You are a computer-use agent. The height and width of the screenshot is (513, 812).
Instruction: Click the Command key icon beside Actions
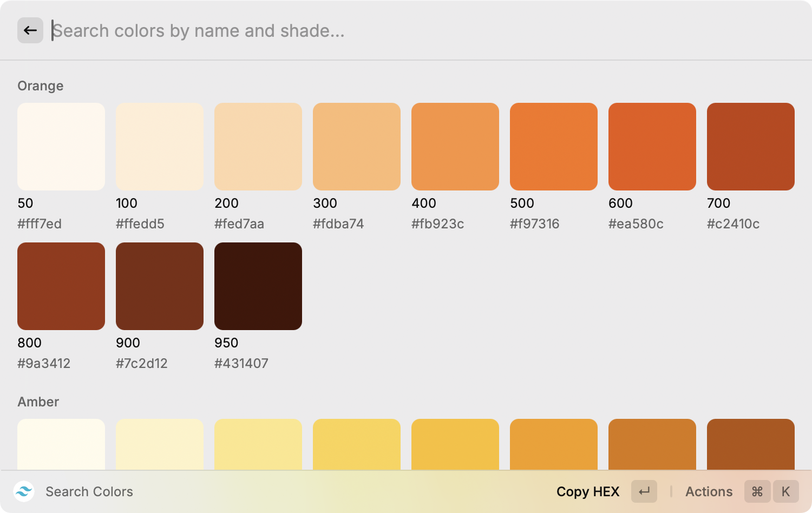757,491
